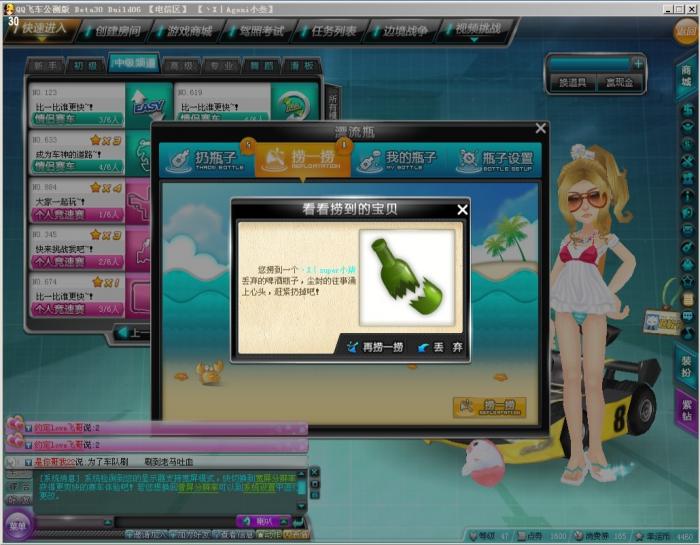This screenshot has width=700, height=545.
Task: Click the orange 返回 back button
Action: (x=687, y=31)
